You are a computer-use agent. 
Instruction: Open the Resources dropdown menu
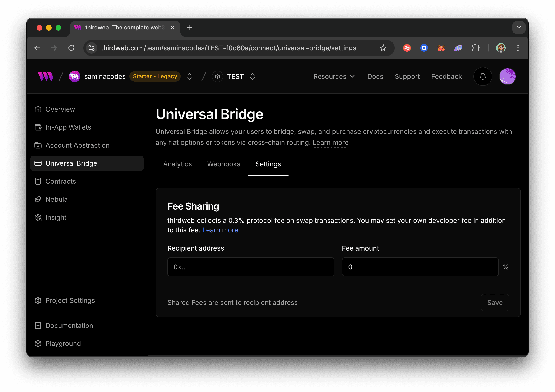(x=333, y=76)
